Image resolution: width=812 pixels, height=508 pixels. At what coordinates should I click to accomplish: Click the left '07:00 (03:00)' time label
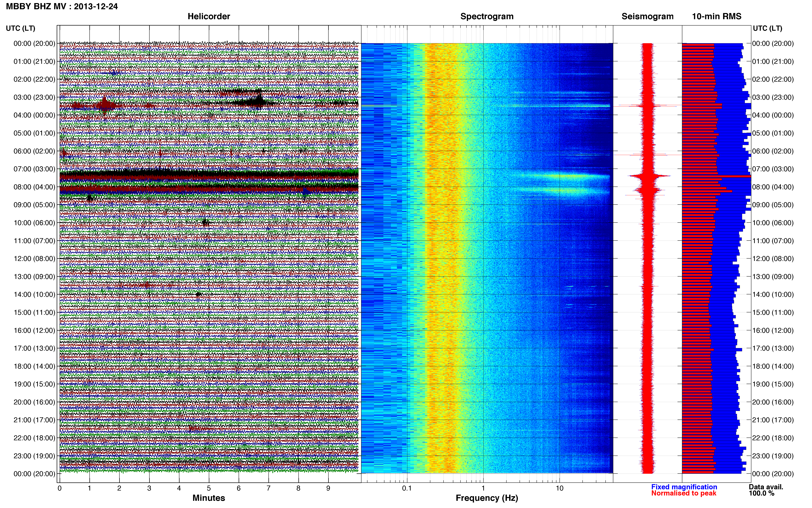[34, 169]
